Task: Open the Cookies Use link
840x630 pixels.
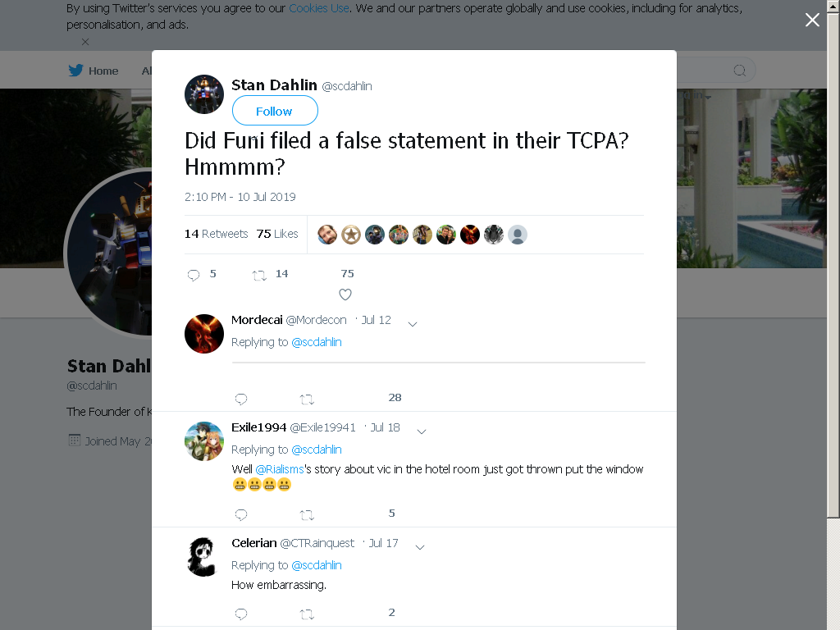Action: [319, 8]
